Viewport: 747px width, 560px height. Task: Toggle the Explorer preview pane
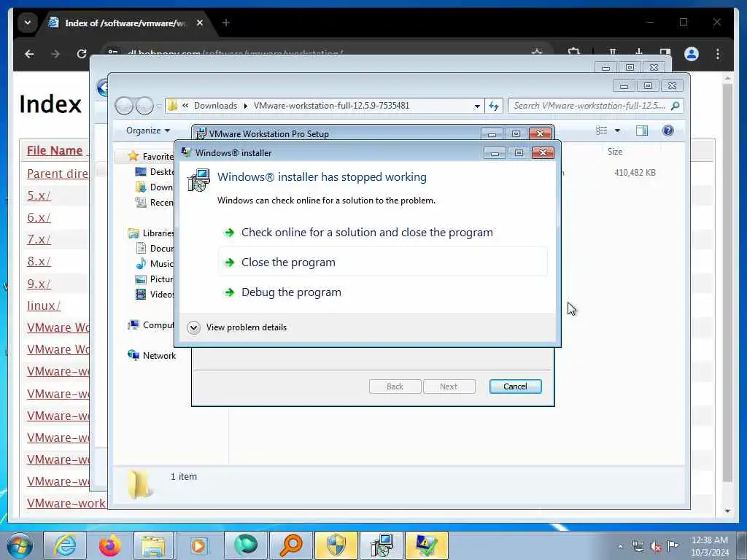(x=642, y=131)
